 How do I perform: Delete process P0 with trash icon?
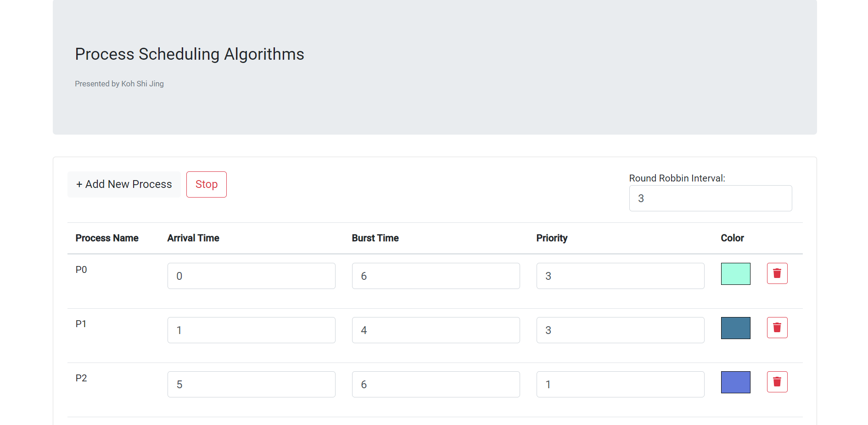pyautogui.click(x=777, y=273)
